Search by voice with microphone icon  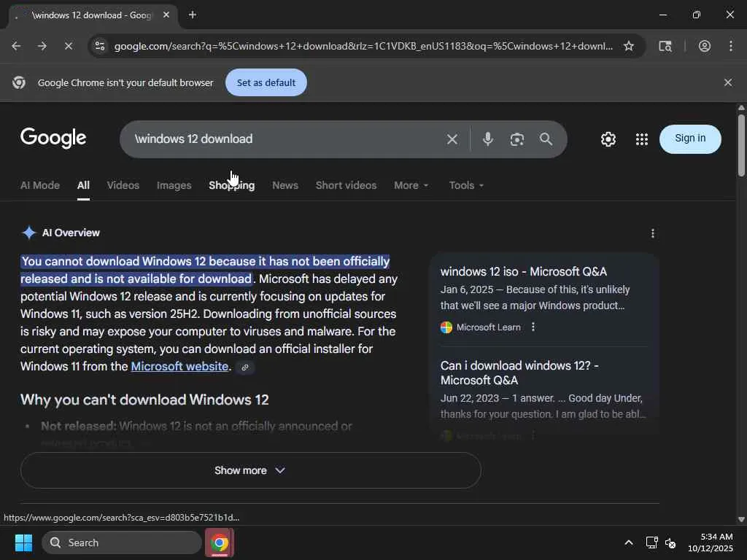(x=488, y=139)
